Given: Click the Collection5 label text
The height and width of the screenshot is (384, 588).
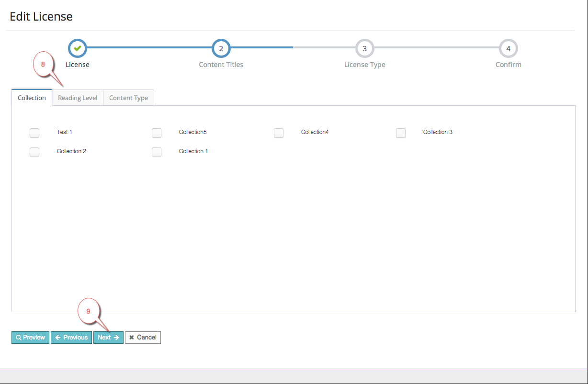Looking at the screenshot, I should coord(193,132).
